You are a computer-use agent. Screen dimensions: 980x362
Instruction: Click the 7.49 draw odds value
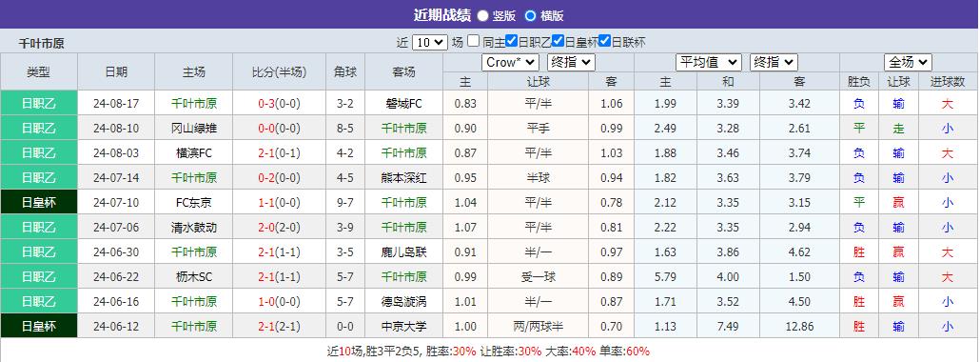(x=728, y=327)
